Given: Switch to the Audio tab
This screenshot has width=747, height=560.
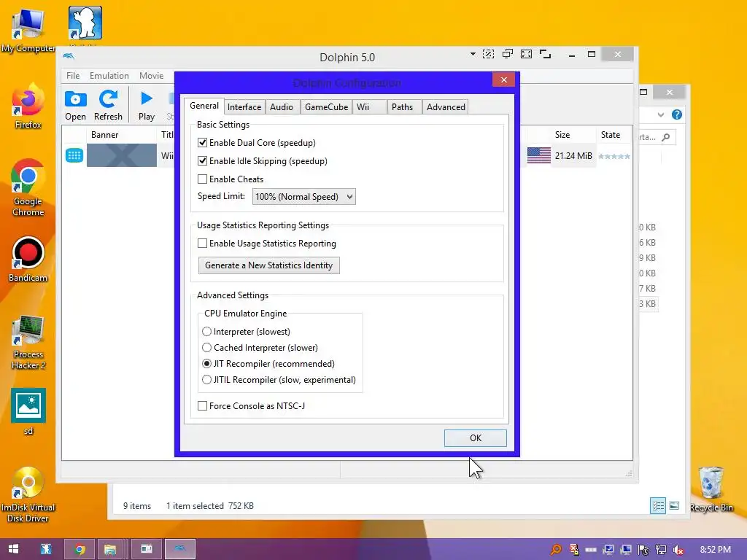Looking at the screenshot, I should pos(282,107).
